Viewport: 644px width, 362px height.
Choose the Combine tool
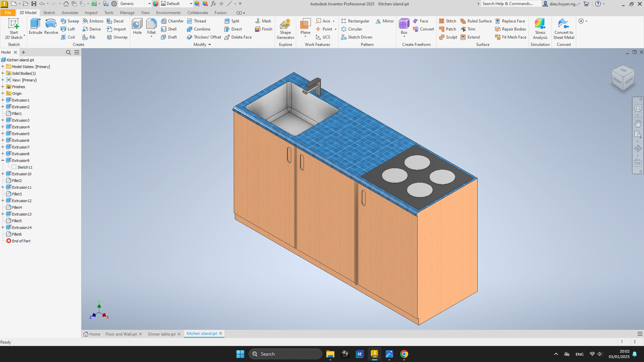pyautogui.click(x=199, y=29)
